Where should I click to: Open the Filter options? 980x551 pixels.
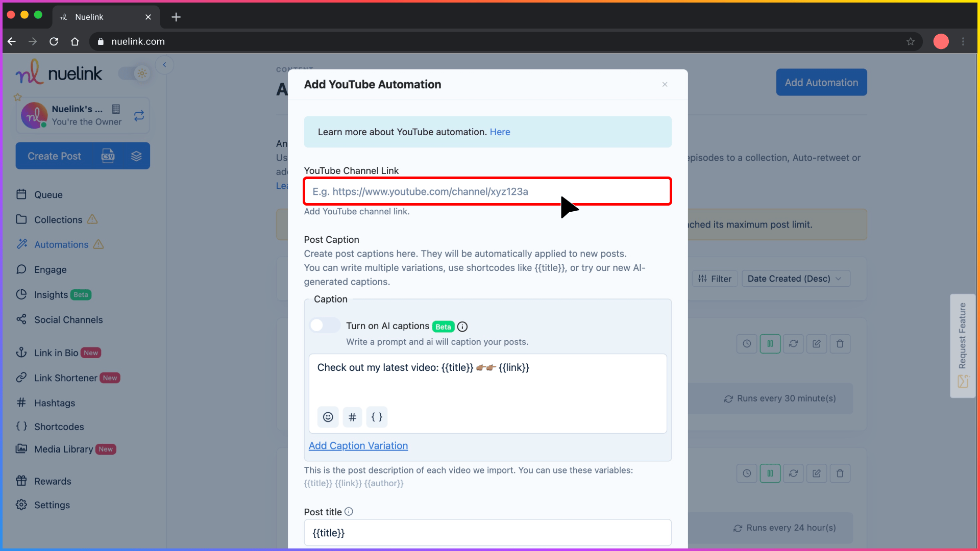pyautogui.click(x=715, y=279)
